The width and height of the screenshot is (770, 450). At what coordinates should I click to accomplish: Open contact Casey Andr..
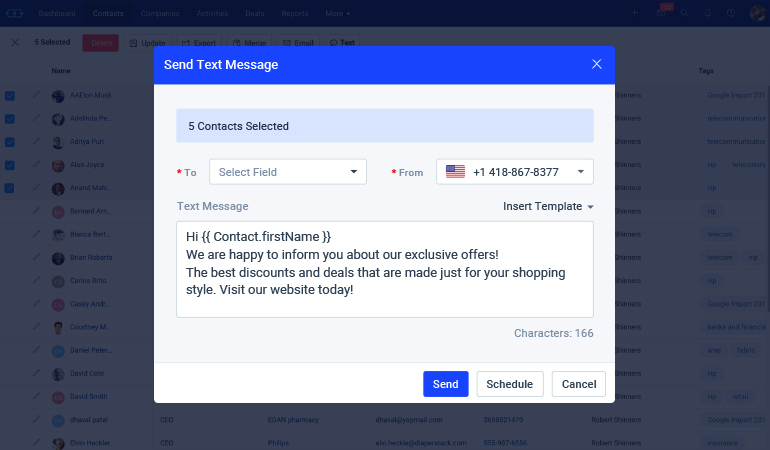coord(90,304)
